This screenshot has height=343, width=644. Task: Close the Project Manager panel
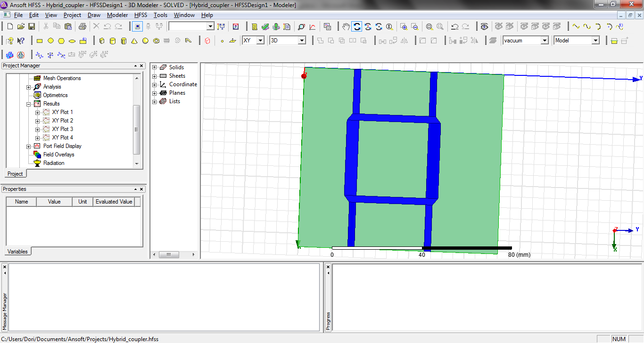pyautogui.click(x=142, y=66)
